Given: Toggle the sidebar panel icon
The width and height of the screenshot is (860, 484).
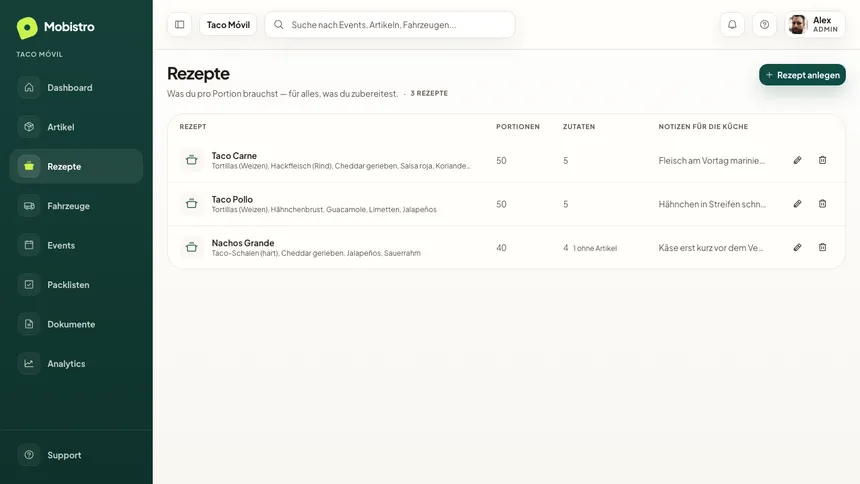Looking at the screenshot, I should (179, 25).
